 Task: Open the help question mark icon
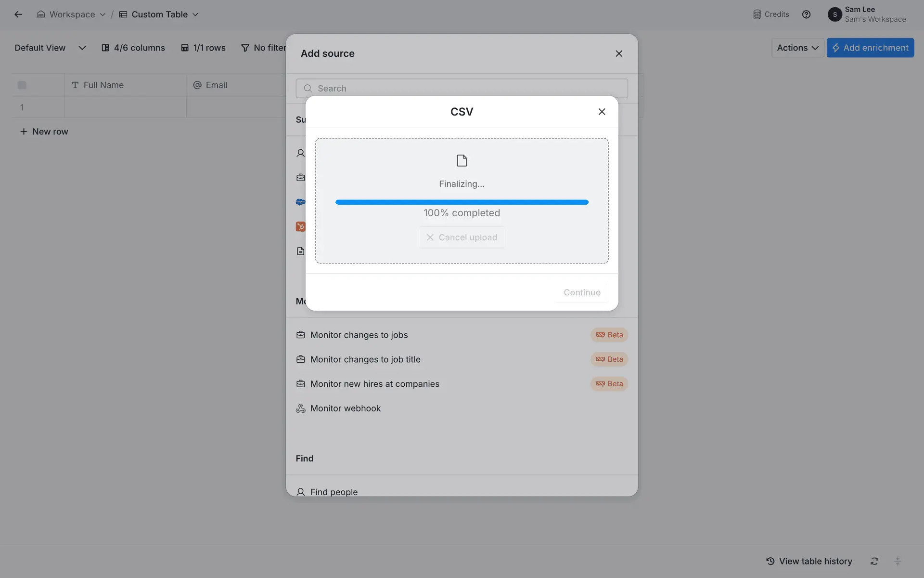pyautogui.click(x=806, y=14)
